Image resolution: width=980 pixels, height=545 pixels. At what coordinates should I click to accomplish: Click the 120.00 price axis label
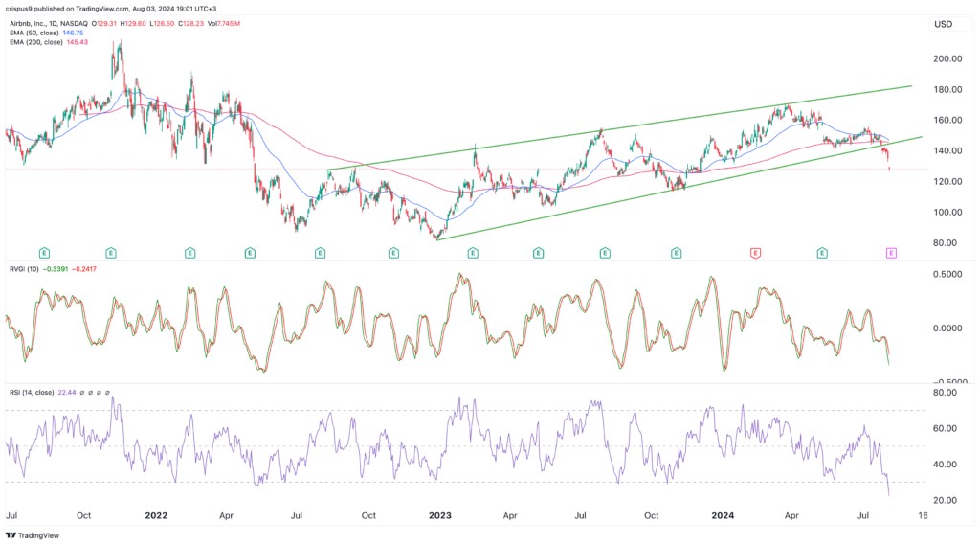coord(947,181)
